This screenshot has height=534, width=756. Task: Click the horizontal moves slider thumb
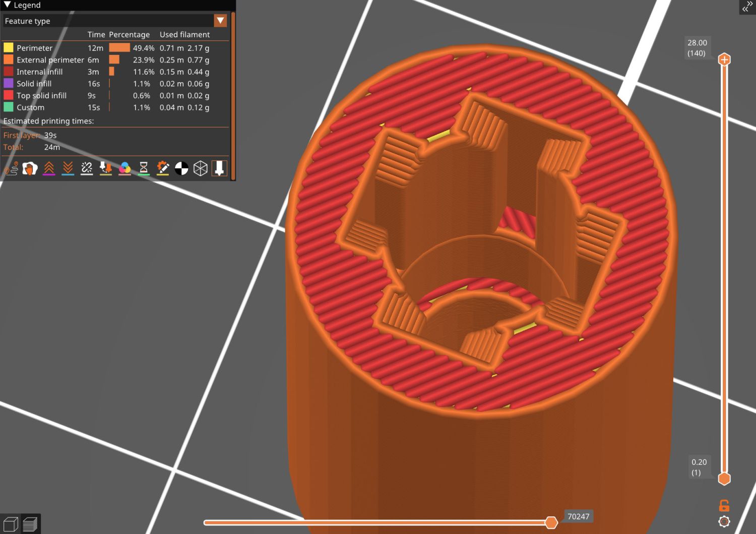[551, 522]
